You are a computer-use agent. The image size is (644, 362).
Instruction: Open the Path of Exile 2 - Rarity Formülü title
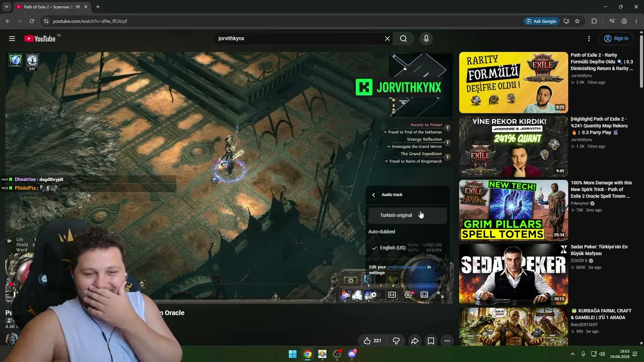click(602, 62)
